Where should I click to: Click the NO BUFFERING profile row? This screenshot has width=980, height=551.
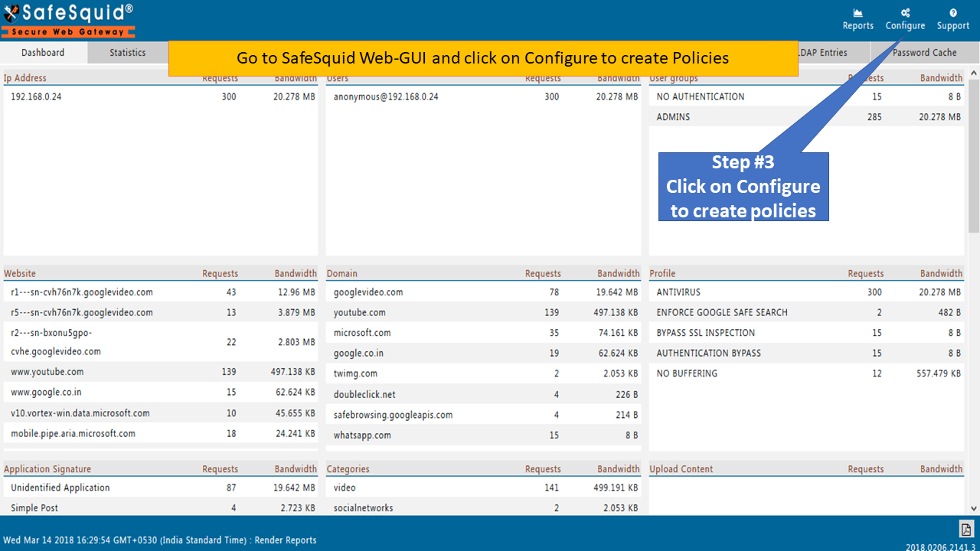click(x=806, y=373)
